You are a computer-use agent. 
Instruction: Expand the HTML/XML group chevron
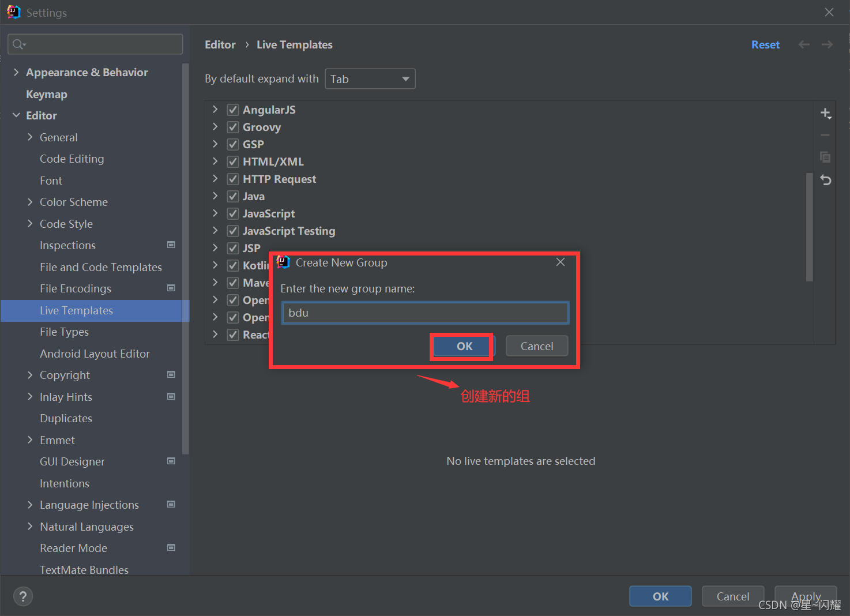pos(215,161)
